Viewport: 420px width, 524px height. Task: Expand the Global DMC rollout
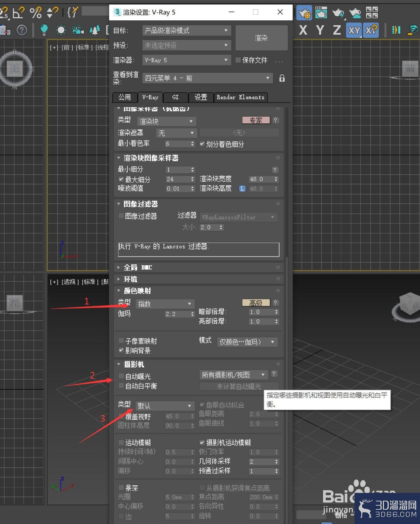(x=198, y=267)
